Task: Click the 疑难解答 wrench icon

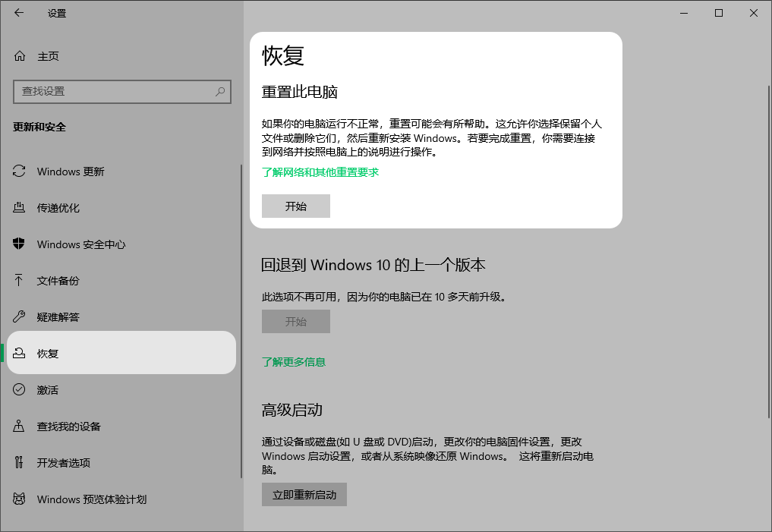Action: (x=19, y=317)
